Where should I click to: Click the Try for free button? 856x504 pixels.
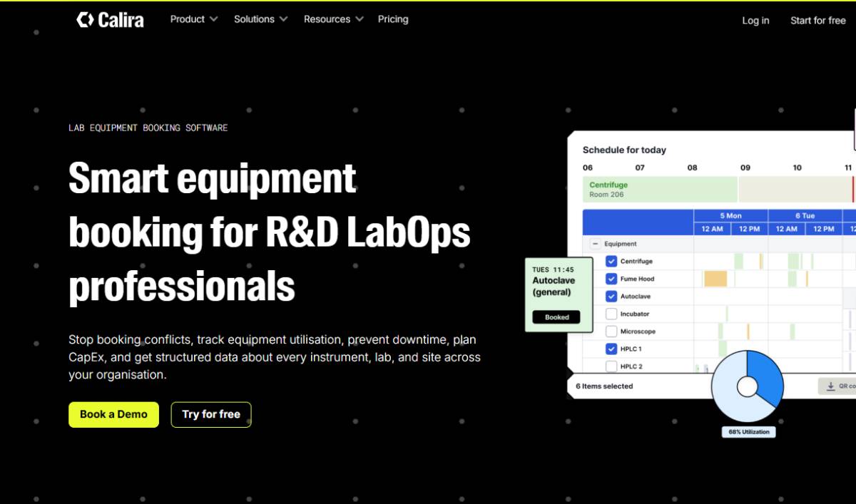pos(211,414)
